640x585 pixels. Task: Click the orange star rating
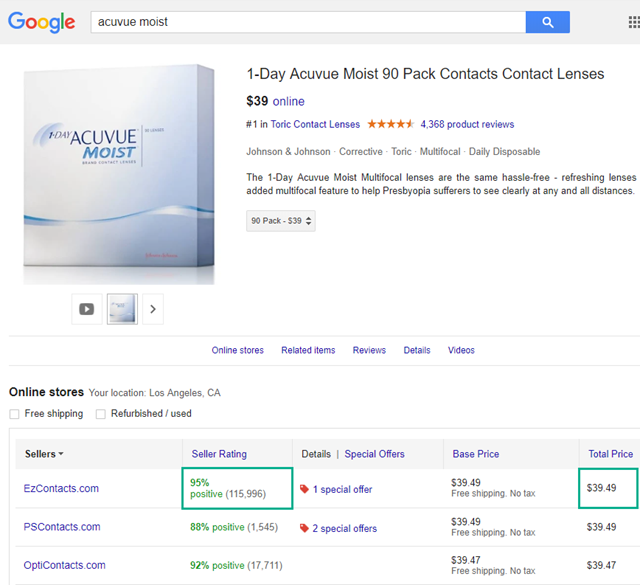click(x=390, y=125)
